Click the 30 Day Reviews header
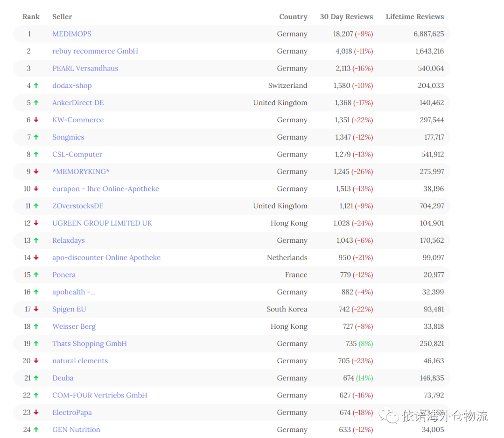The height and width of the screenshot is (438, 504). click(346, 17)
